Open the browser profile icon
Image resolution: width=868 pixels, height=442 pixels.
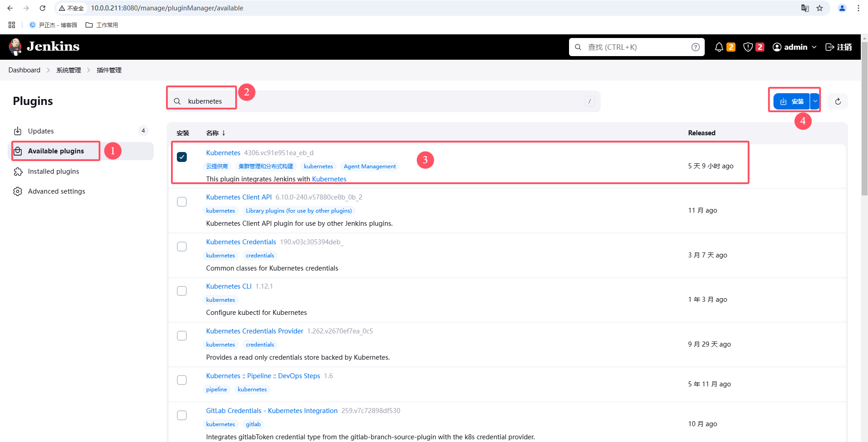click(x=842, y=8)
